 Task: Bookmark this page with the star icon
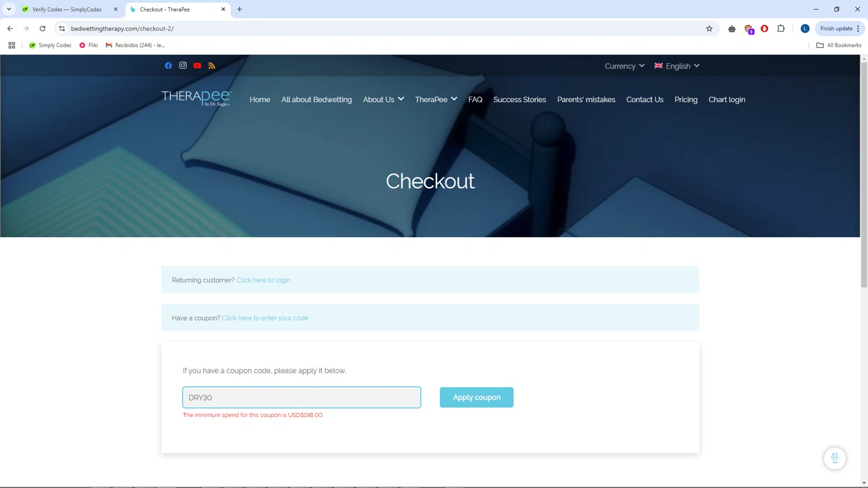(709, 28)
